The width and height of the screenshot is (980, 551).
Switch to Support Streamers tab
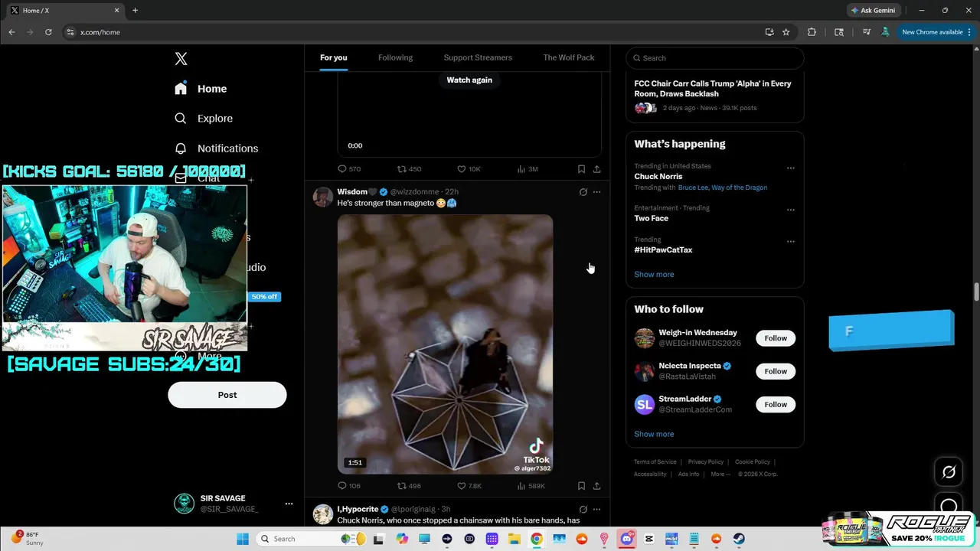pos(478,57)
